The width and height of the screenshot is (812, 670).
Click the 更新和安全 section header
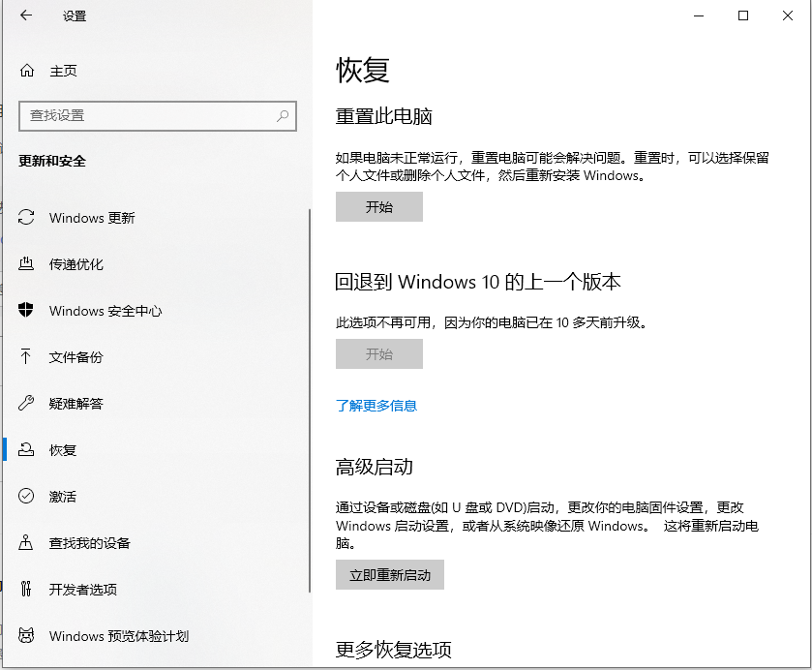tap(52, 161)
